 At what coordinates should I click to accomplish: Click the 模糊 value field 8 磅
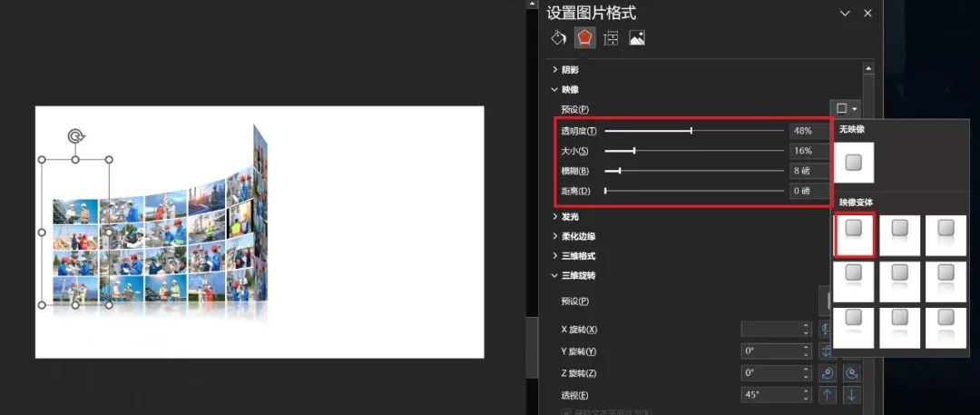[x=809, y=170]
